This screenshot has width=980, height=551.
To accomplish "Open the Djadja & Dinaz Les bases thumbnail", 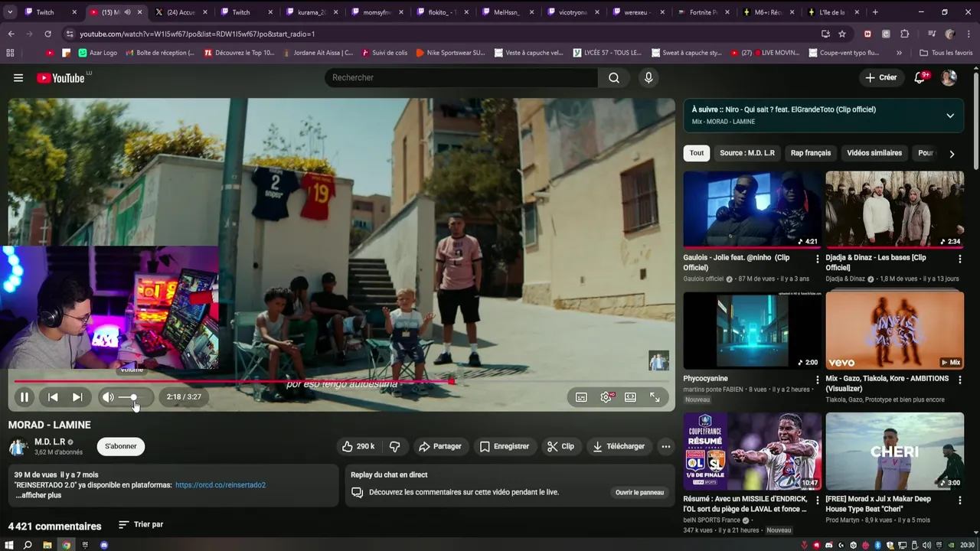I will 895,210.
